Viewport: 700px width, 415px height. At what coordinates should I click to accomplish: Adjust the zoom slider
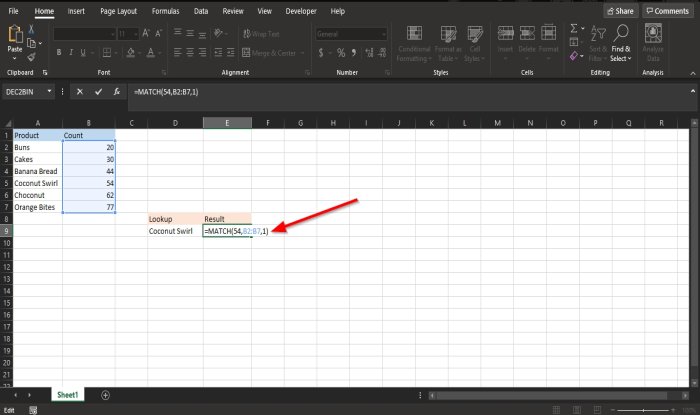tap(643, 410)
